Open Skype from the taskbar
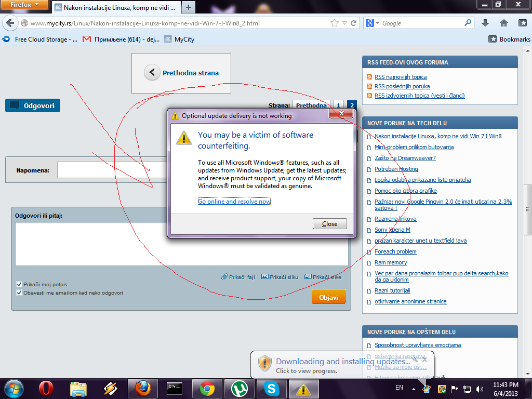This screenshot has width=532, height=399. click(x=271, y=389)
